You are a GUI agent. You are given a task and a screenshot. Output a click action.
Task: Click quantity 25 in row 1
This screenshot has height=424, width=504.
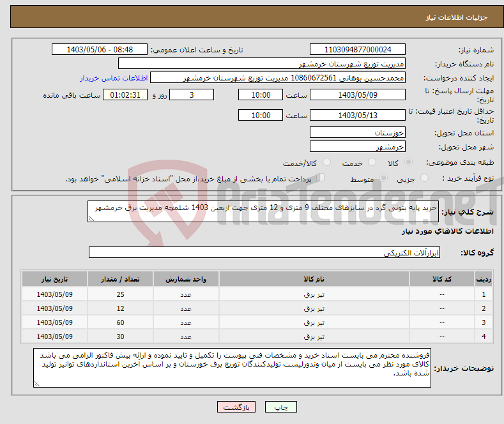click(x=120, y=294)
